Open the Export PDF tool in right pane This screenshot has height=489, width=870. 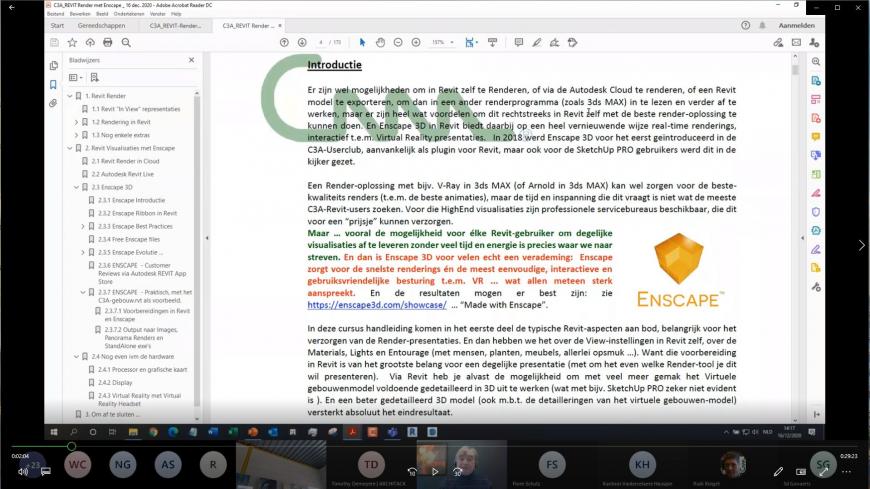pos(816,80)
